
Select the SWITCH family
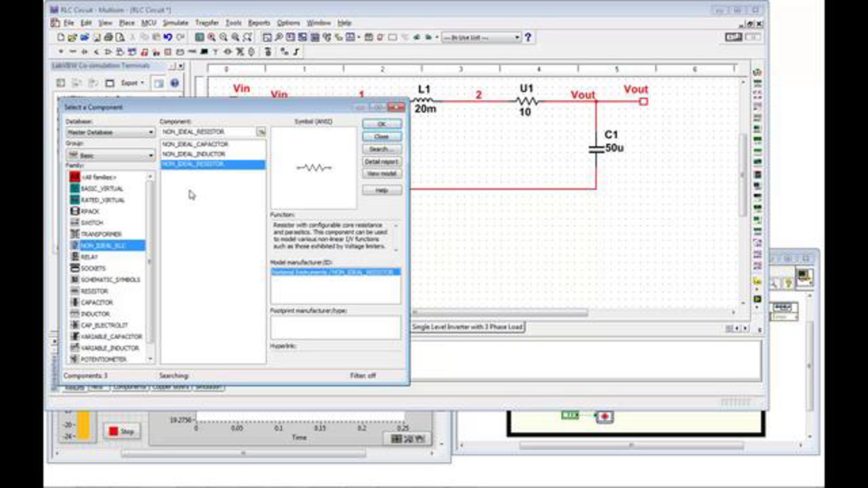[92, 223]
